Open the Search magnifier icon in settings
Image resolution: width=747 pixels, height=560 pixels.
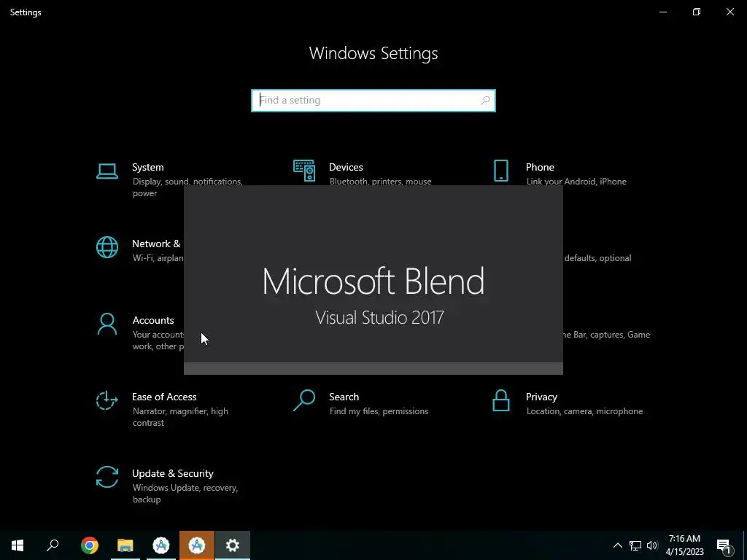pyautogui.click(x=304, y=400)
